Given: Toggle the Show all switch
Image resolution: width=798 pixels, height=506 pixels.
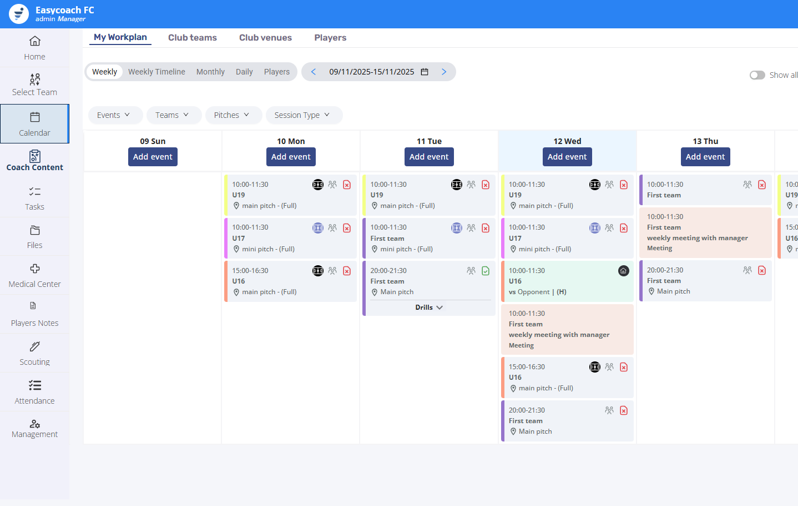Looking at the screenshot, I should pyautogui.click(x=757, y=75).
